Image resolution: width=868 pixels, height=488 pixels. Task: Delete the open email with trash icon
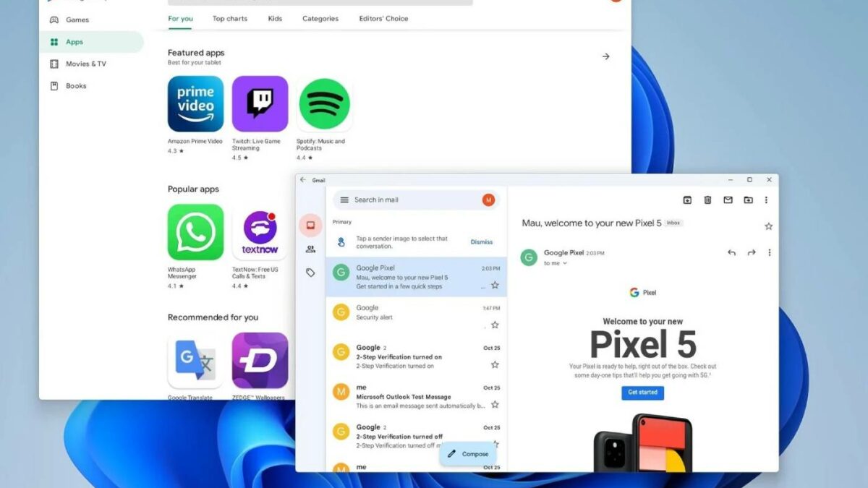coord(707,200)
